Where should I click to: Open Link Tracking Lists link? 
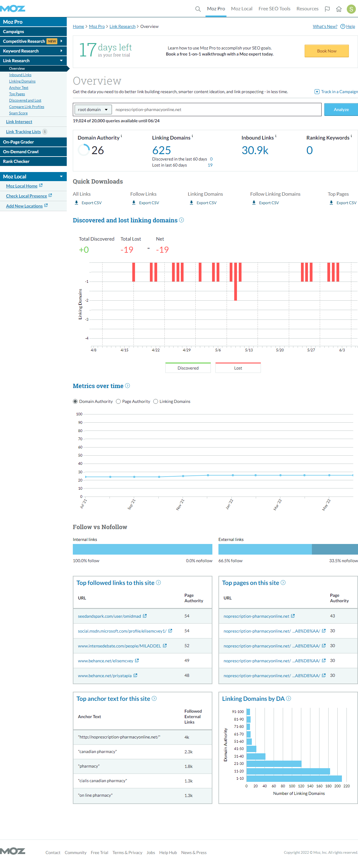pyautogui.click(x=23, y=131)
